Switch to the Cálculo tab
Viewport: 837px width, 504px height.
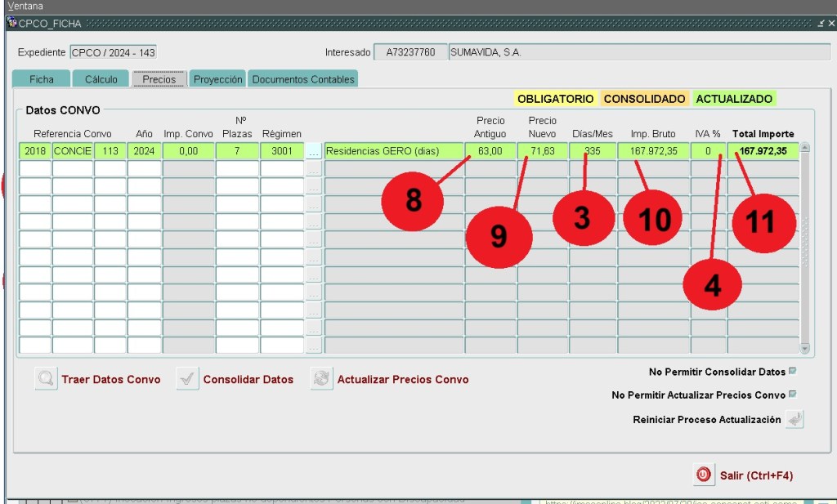pos(101,79)
